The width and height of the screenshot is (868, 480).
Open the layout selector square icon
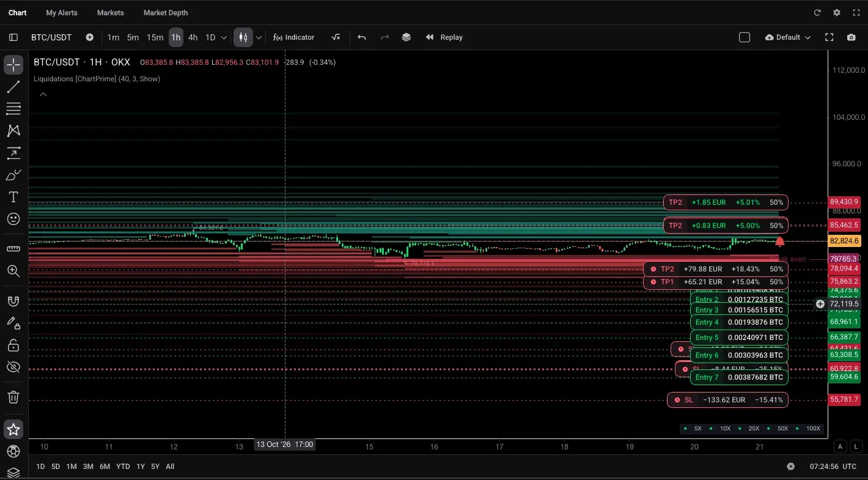point(745,37)
